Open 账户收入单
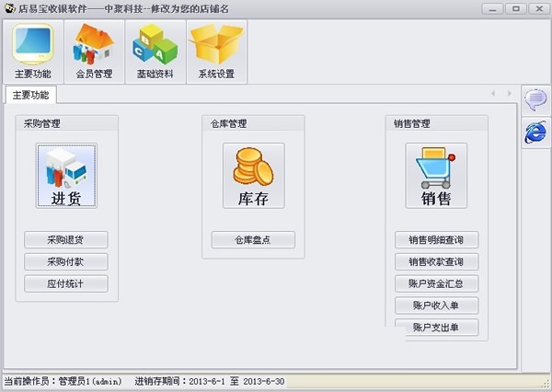The image size is (552, 392). [436, 306]
